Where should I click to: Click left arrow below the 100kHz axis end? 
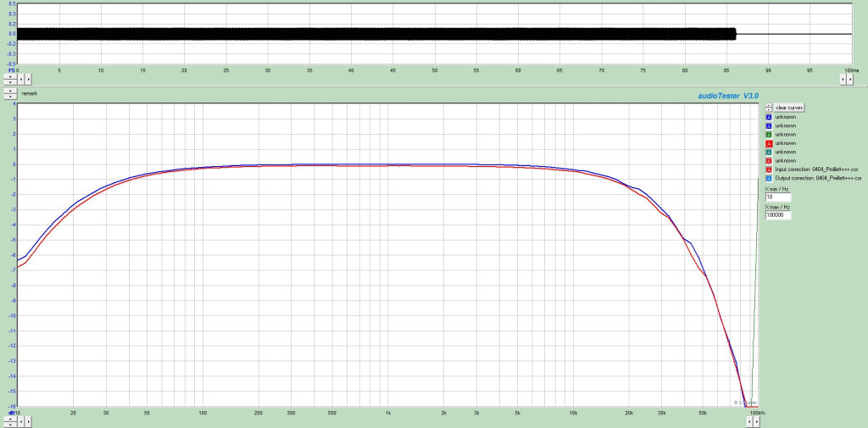[748, 422]
